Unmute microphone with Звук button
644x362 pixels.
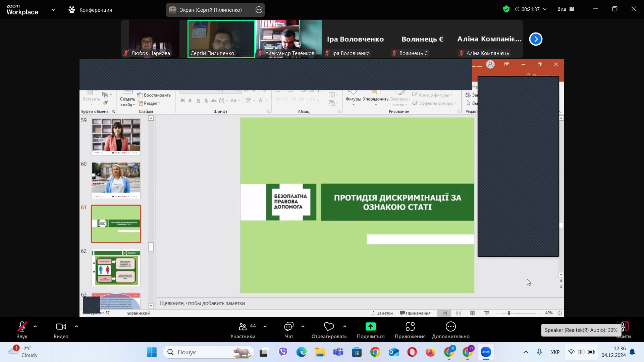coord(22,327)
